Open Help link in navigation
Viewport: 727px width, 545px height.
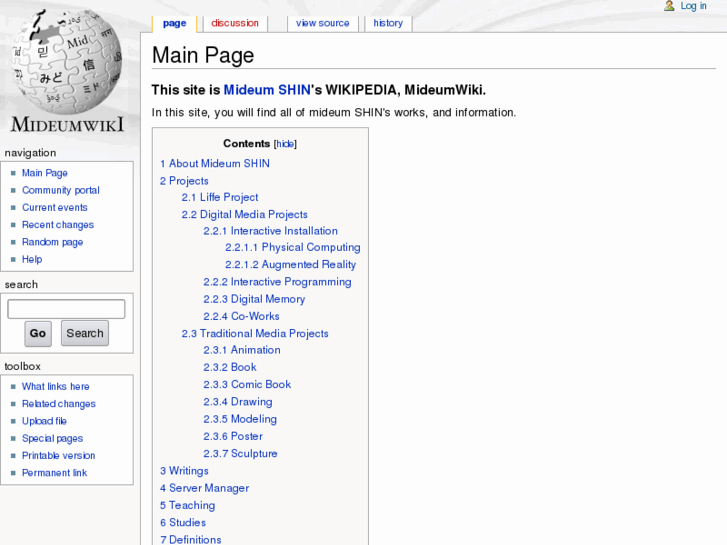point(32,259)
